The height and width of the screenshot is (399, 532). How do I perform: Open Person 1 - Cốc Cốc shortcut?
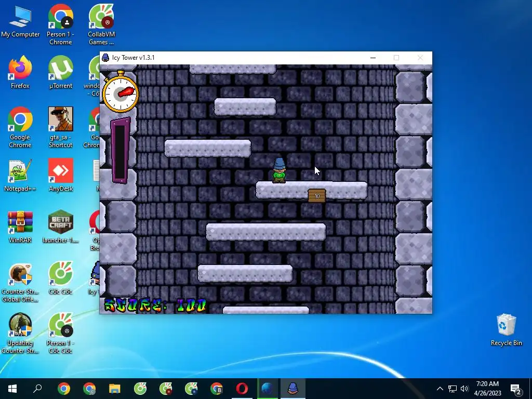60,334
